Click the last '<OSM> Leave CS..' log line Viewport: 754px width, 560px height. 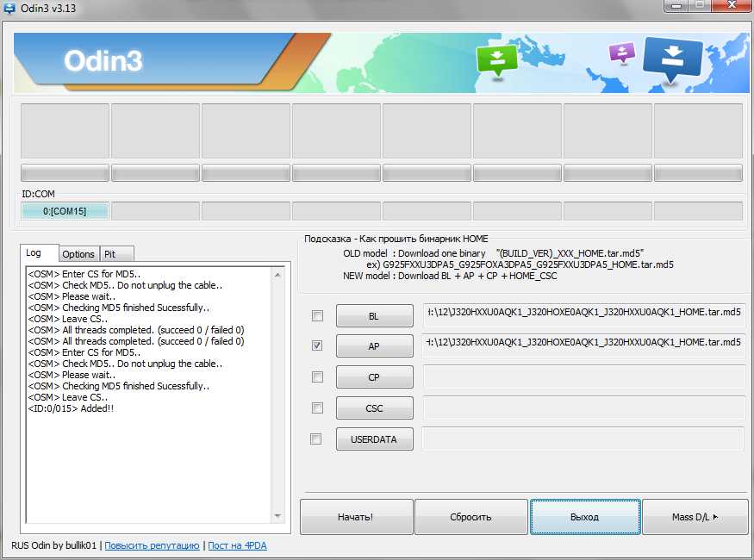[x=68, y=397]
